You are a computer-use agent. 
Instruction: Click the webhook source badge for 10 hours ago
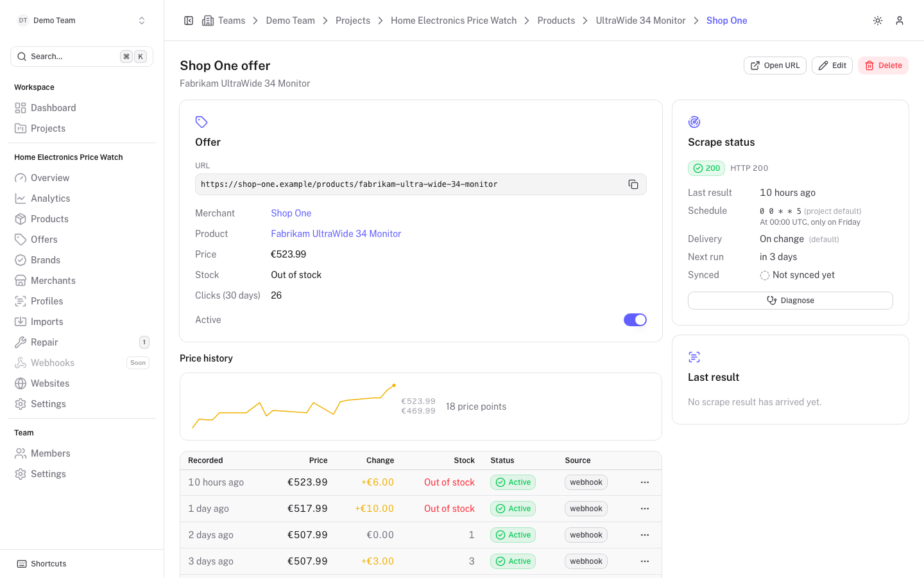[586, 482]
